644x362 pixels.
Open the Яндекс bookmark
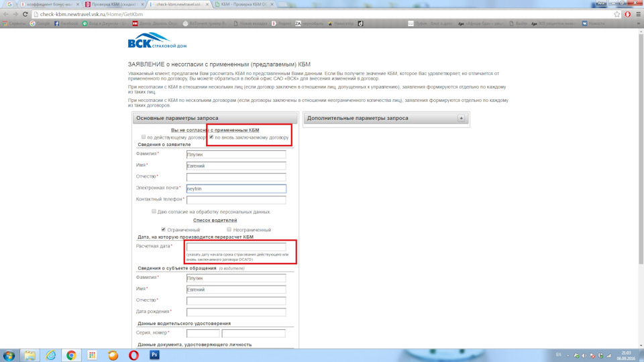(x=281, y=23)
